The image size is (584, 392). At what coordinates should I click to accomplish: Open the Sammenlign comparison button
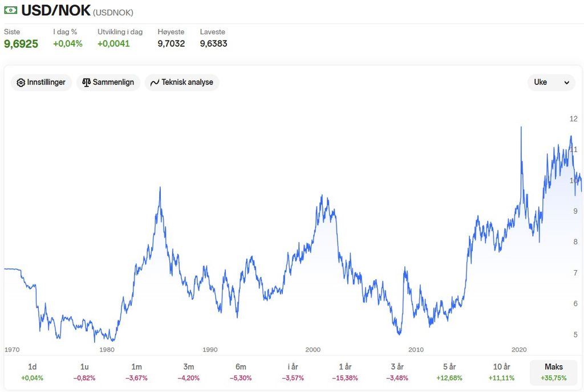click(108, 83)
